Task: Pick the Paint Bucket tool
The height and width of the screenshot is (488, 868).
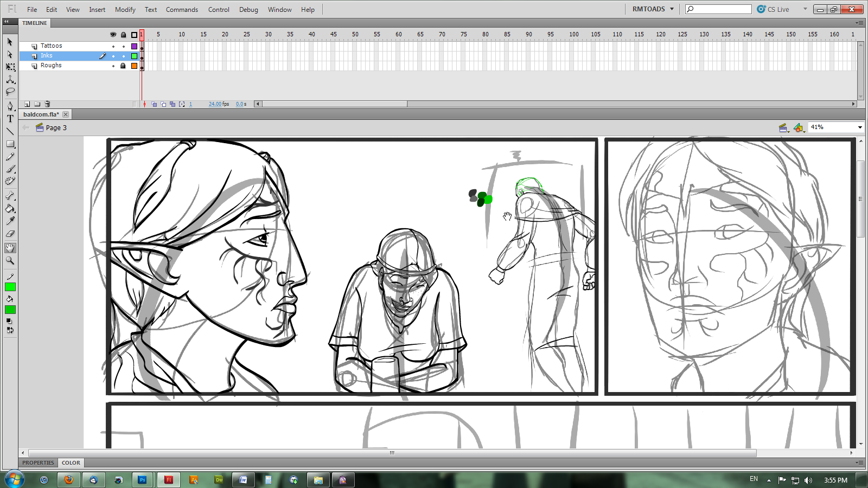Action: pos(10,209)
